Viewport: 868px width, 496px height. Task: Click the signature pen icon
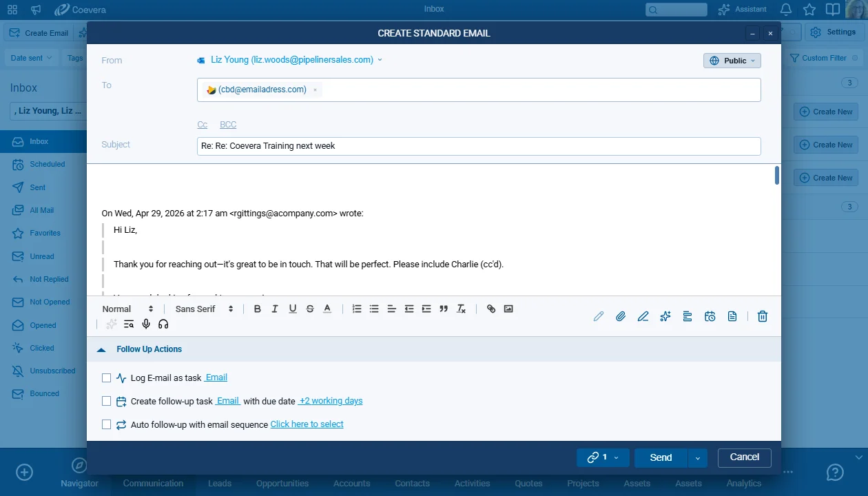point(643,316)
